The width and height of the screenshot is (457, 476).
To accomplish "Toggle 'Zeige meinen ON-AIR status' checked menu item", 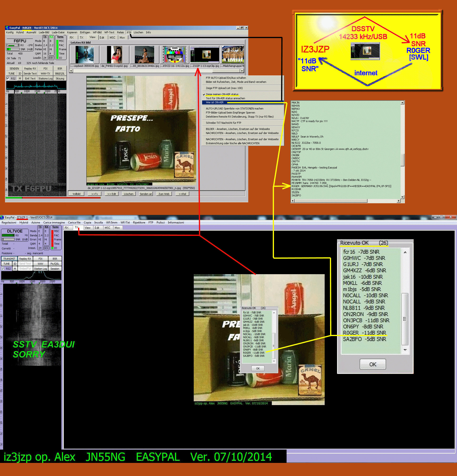I will 222,94.
